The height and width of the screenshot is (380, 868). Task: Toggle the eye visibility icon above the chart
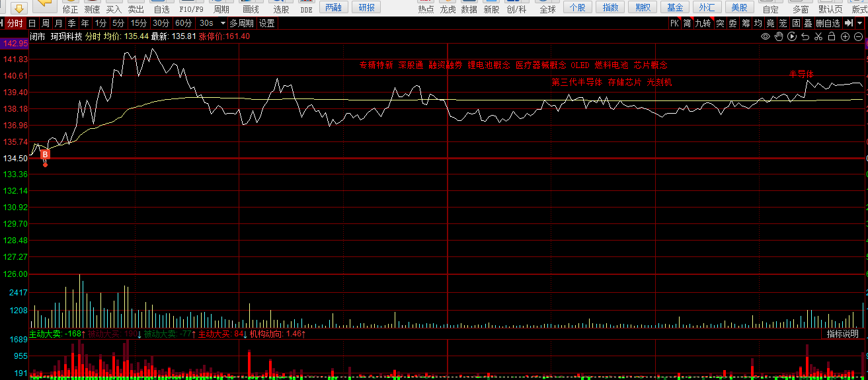766,36
